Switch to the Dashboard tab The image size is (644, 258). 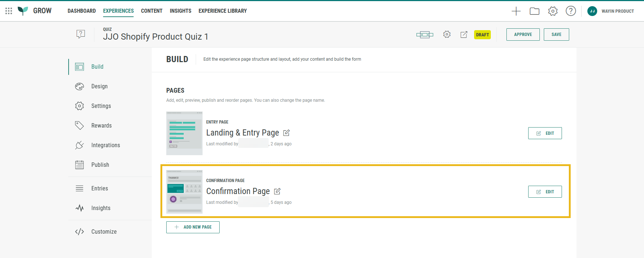(x=82, y=11)
